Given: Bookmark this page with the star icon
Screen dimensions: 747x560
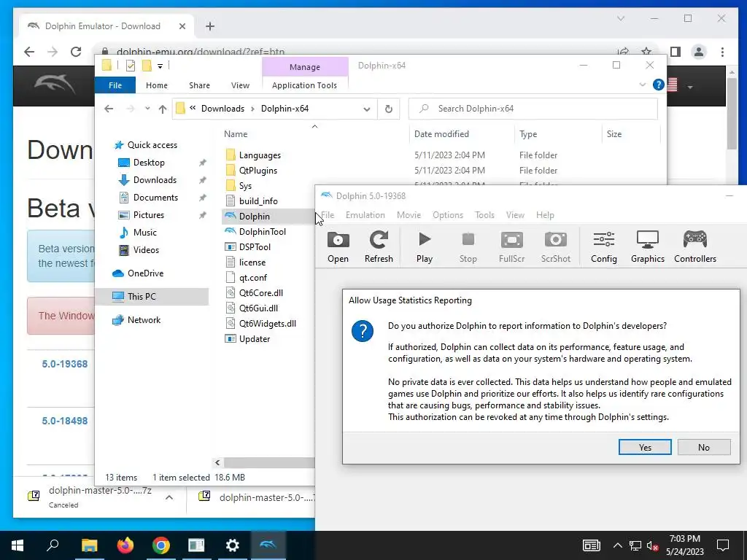Looking at the screenshot, I should [646, 51].
